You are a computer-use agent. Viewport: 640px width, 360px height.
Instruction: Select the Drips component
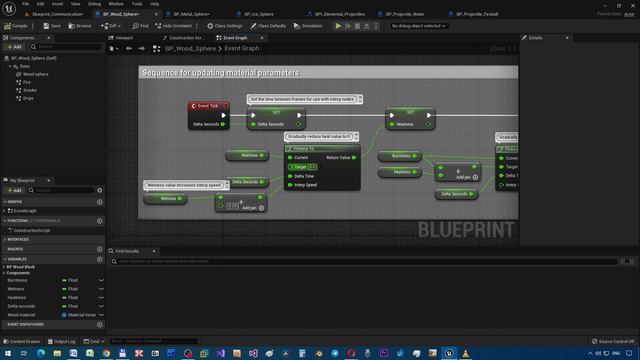(x=28, y=98)
